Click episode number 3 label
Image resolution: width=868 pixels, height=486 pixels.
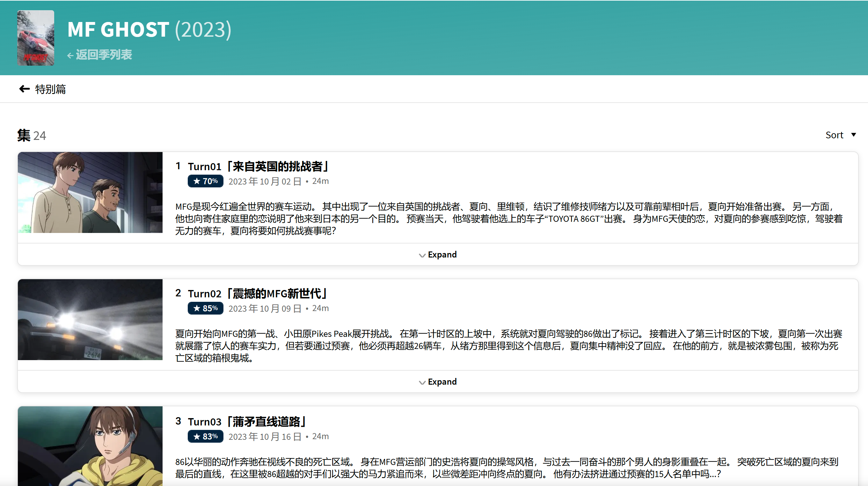coord(178,421)
